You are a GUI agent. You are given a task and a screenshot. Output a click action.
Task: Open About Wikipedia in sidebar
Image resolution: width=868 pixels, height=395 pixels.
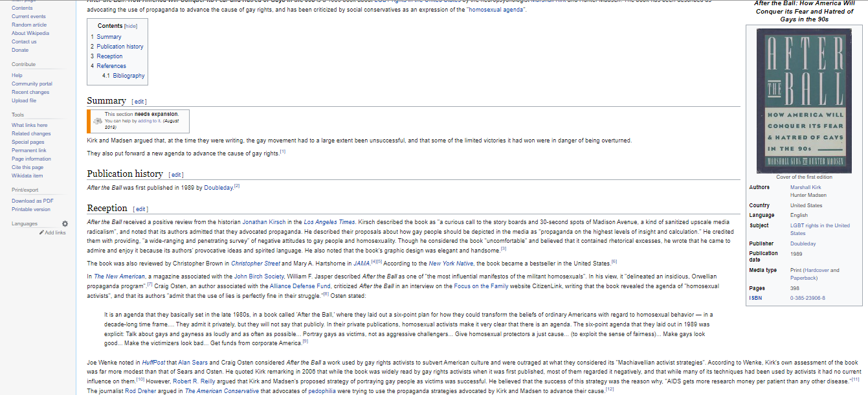(30, 33)
